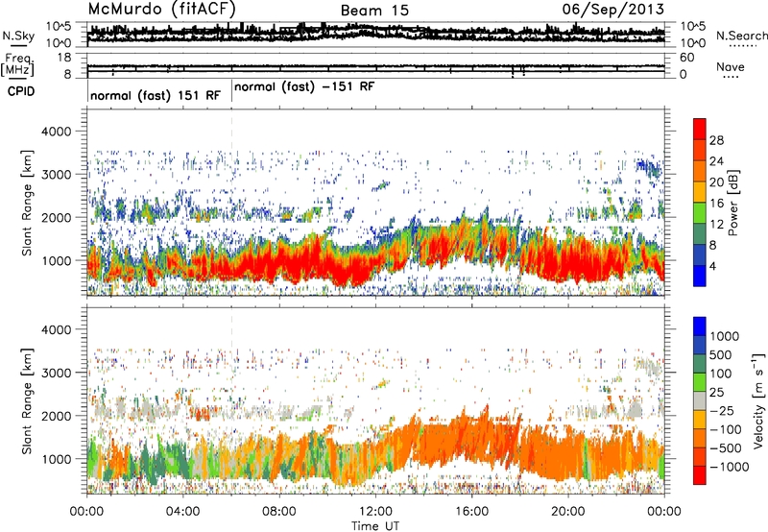Click the '18' frequency axis value
The height and width of the screenshot is (532, 768).
(x=64, y=58)
